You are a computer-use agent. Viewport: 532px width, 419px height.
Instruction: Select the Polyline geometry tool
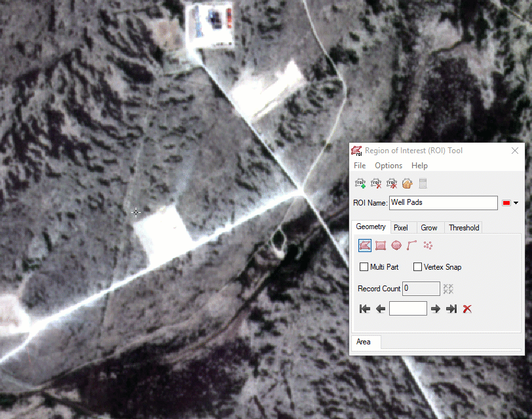[x=412, y=246]
